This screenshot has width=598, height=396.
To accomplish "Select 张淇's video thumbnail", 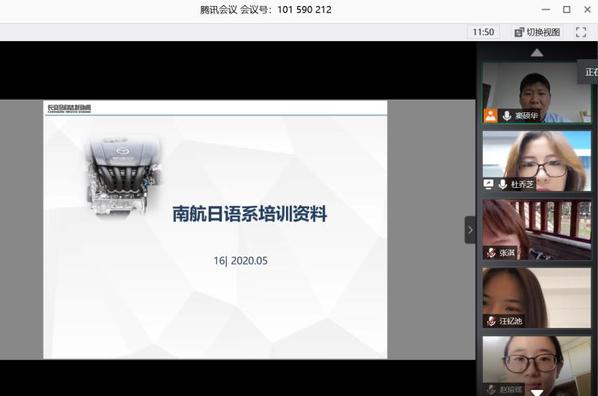I will point(537,229).
